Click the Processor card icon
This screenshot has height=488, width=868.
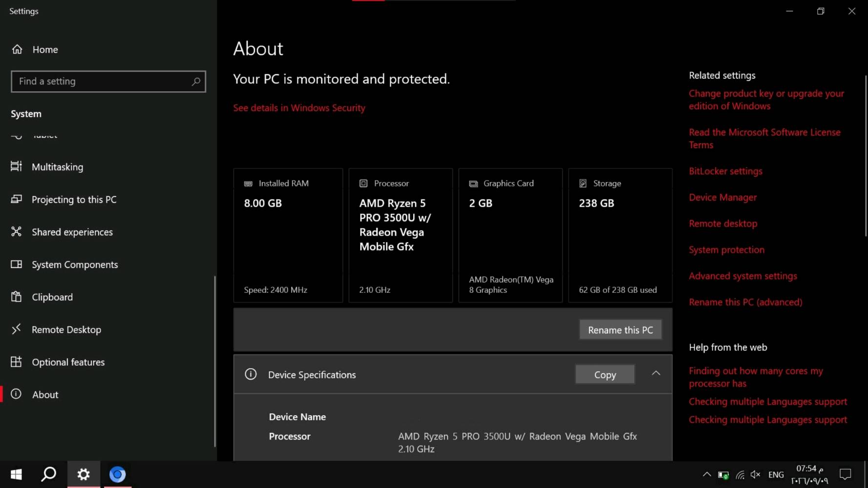[363, 183]
